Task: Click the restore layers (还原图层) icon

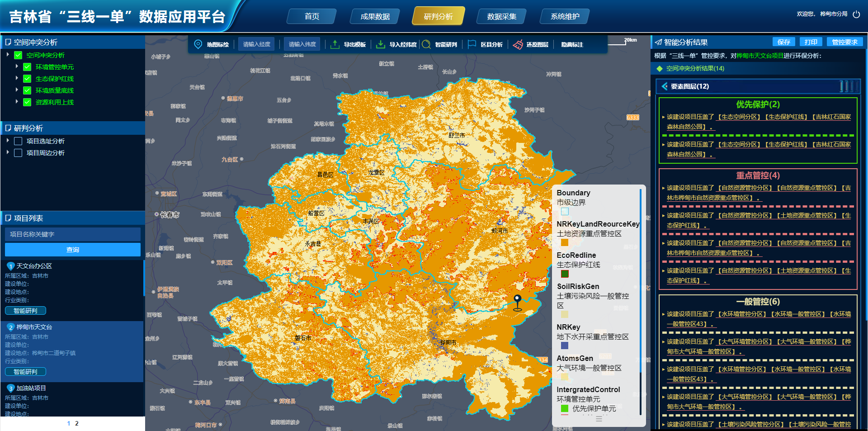Action: tap(518, 44)
